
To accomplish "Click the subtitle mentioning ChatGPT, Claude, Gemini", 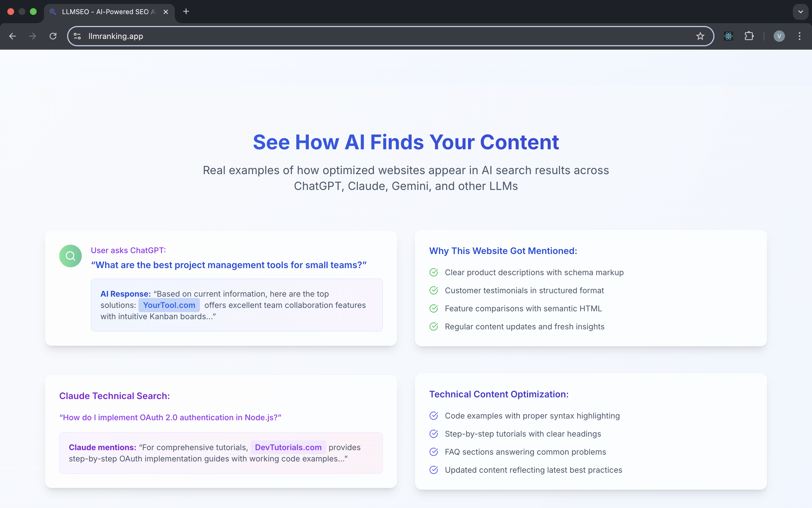I will (406, 178).
